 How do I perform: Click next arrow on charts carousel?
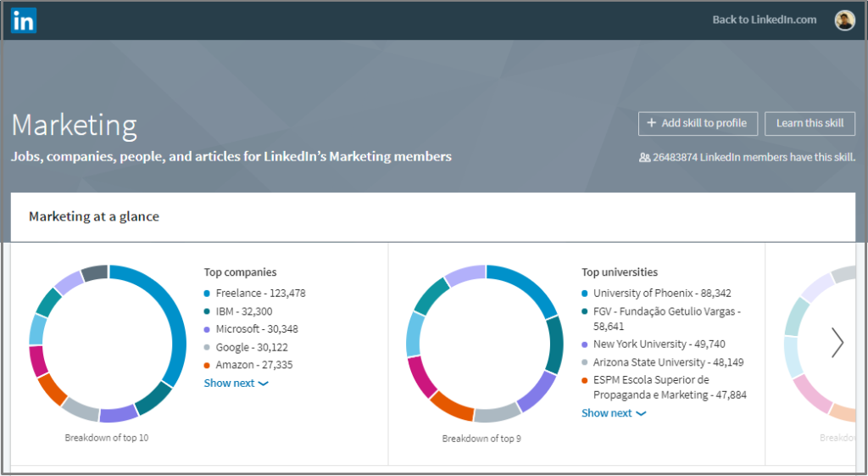click(837, 342)
